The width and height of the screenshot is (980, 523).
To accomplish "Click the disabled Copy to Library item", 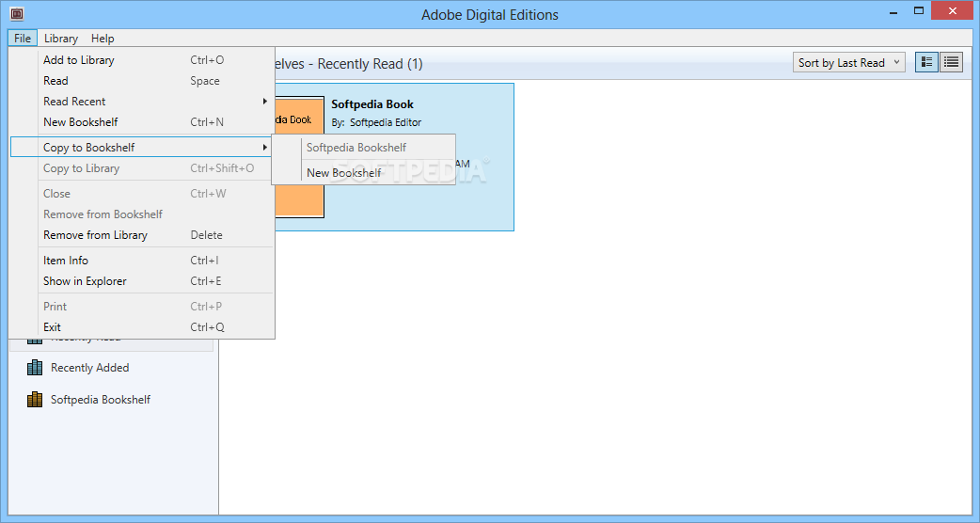I will [142, 168].
